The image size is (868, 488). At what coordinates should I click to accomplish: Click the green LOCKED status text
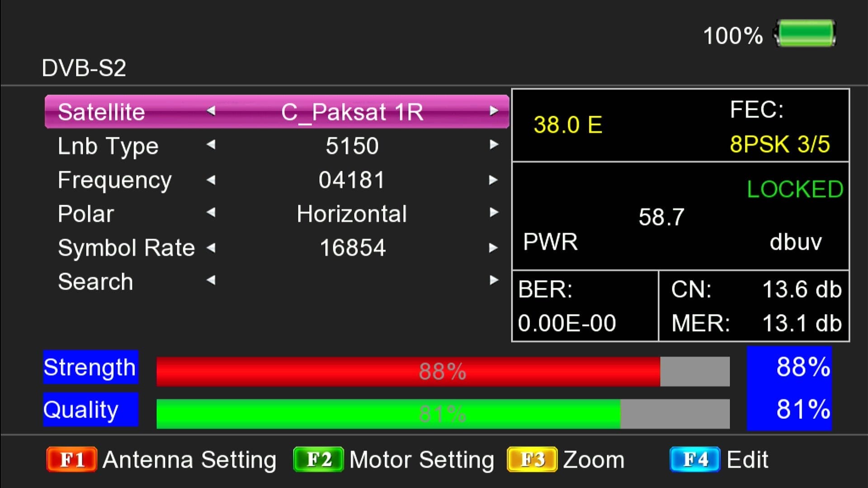coord(795,189)
